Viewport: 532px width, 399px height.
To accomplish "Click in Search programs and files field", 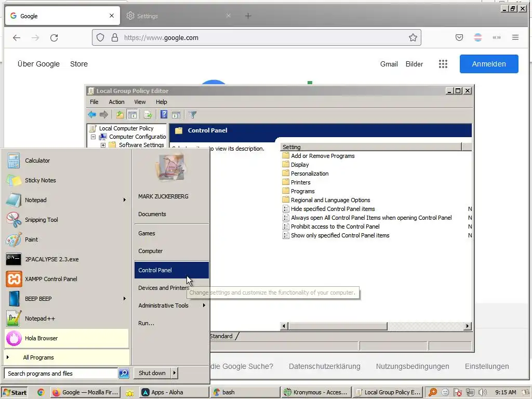I will (x=61, y=373).
